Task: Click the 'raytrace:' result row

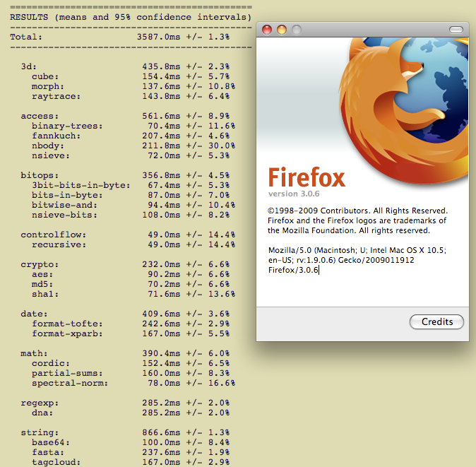Action: pos(131,96)
